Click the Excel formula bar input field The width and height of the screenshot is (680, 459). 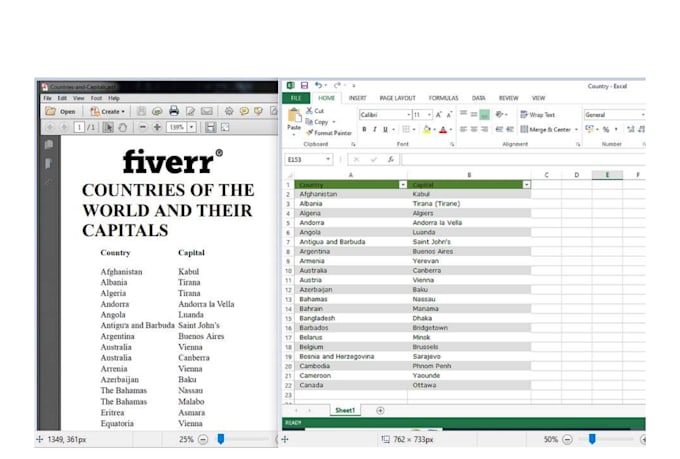pyautogui.click(x=523, y=159)
